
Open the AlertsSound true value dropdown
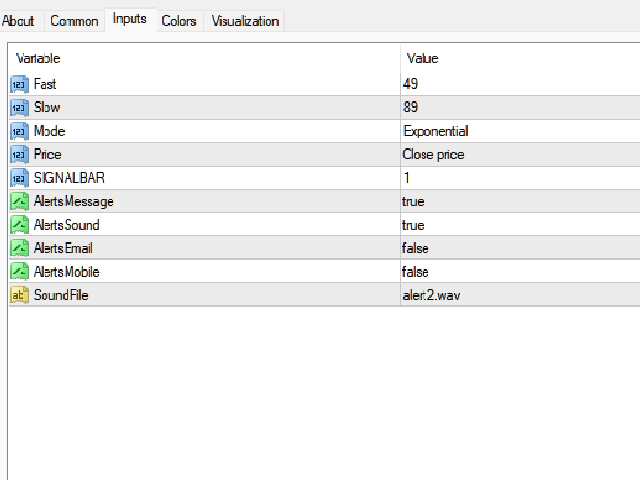[413, 225]
